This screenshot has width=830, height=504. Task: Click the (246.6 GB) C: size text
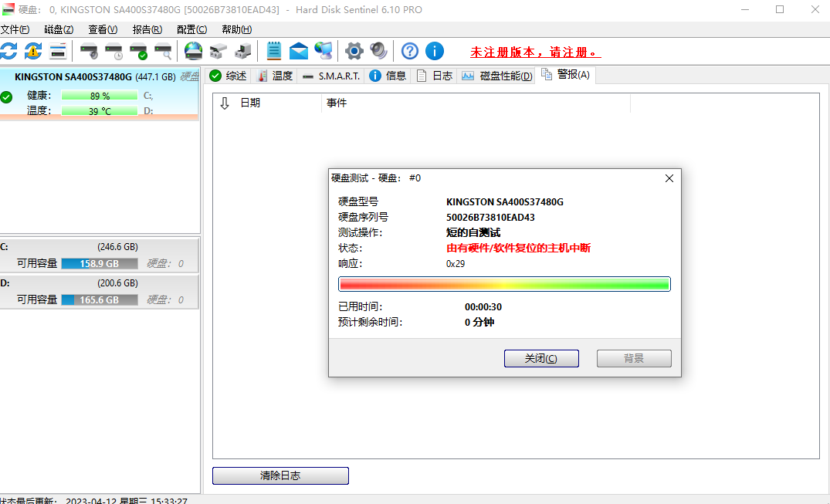click(x=117, y=247)
